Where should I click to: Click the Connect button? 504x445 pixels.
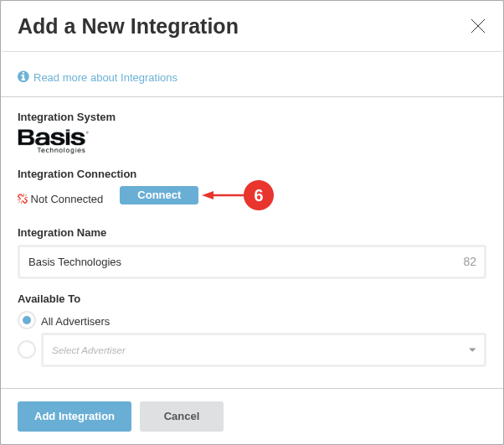(x=159, y=195)
